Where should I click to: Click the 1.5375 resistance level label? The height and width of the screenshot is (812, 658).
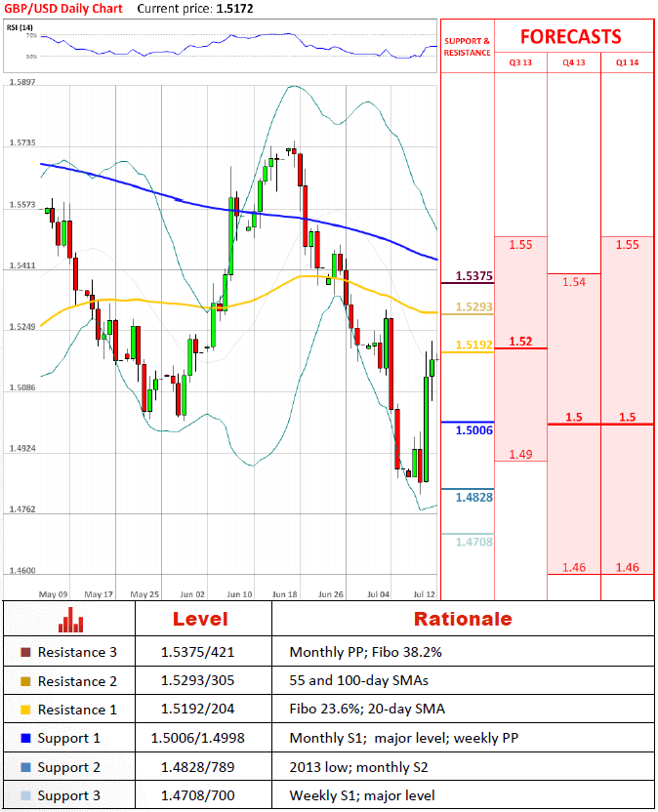point(473,276)
